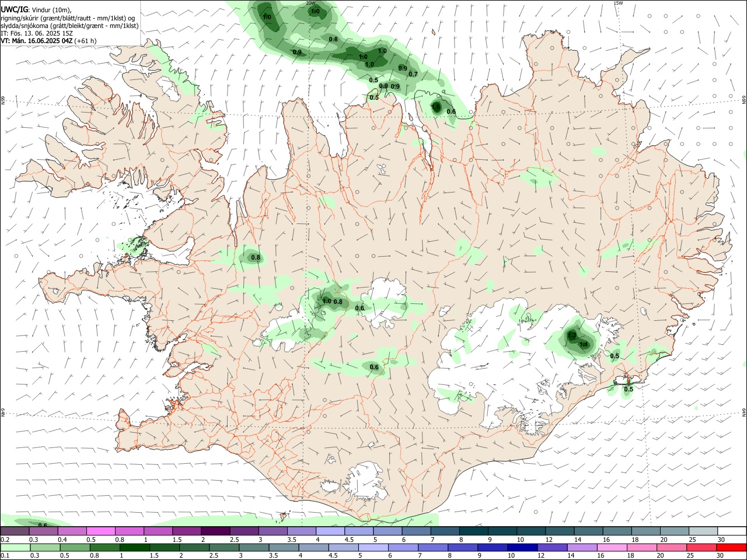The height and width of the screenshot is (560, 747).
Task: Select the crimson 25–30 rain swatch
Action: (701, 548)
